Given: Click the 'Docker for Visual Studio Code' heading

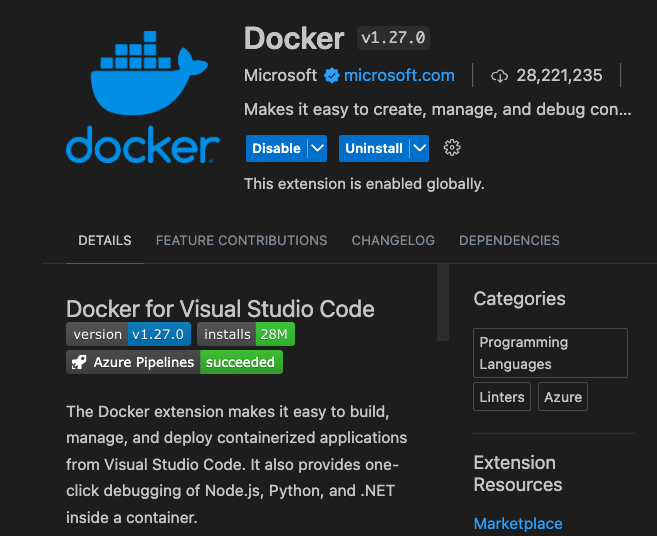Looking at the screenshot, I should (x=220, y=309).
